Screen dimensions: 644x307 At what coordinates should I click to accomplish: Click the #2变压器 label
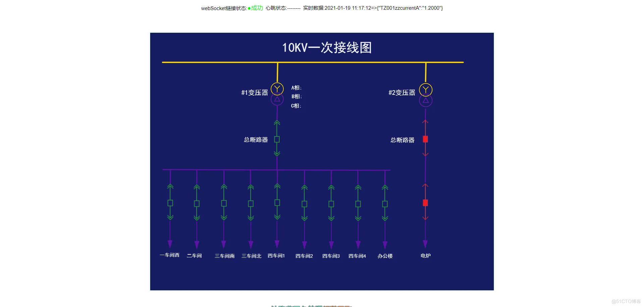[x=402, y=93]
